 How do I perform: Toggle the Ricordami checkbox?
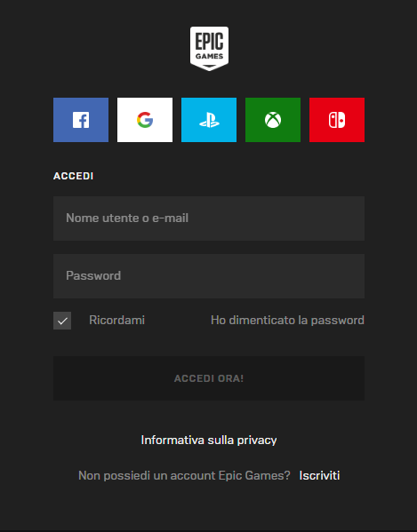point(62,321)
